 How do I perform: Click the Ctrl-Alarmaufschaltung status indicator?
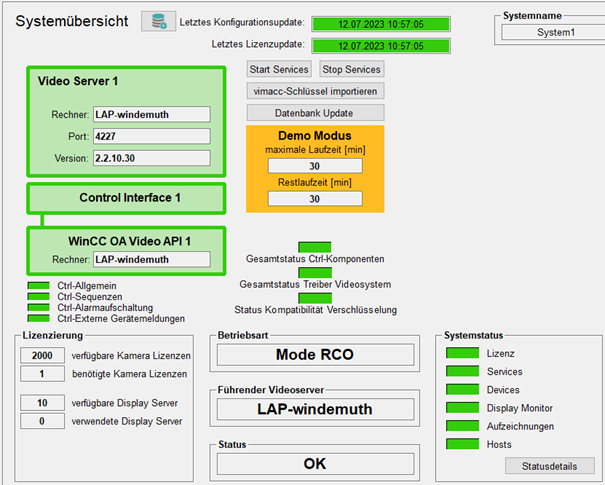(38, 308)
